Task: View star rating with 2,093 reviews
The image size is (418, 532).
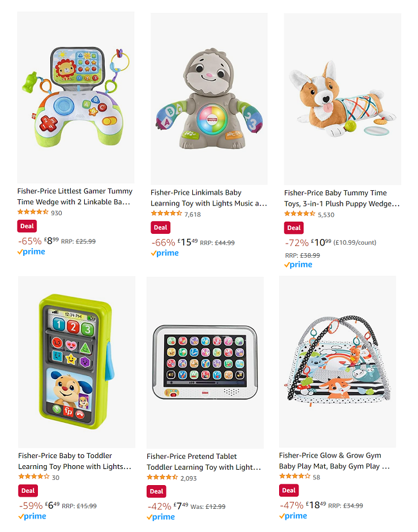Action: 162,477
